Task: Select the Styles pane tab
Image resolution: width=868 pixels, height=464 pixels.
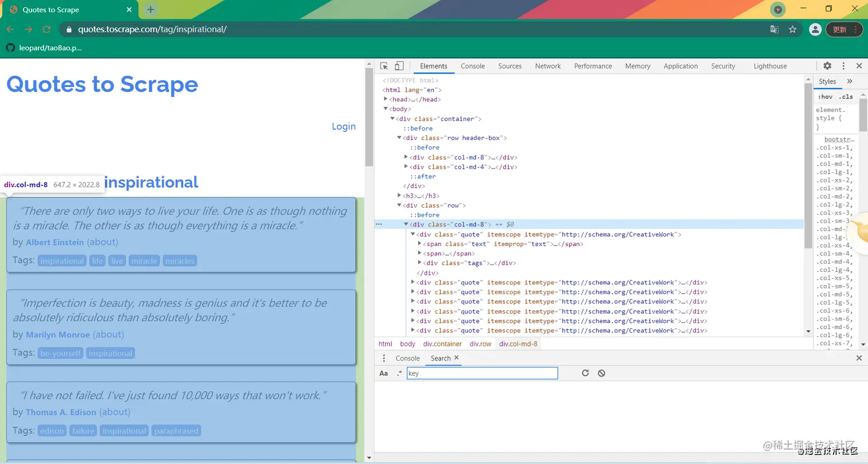Action: 827,81
